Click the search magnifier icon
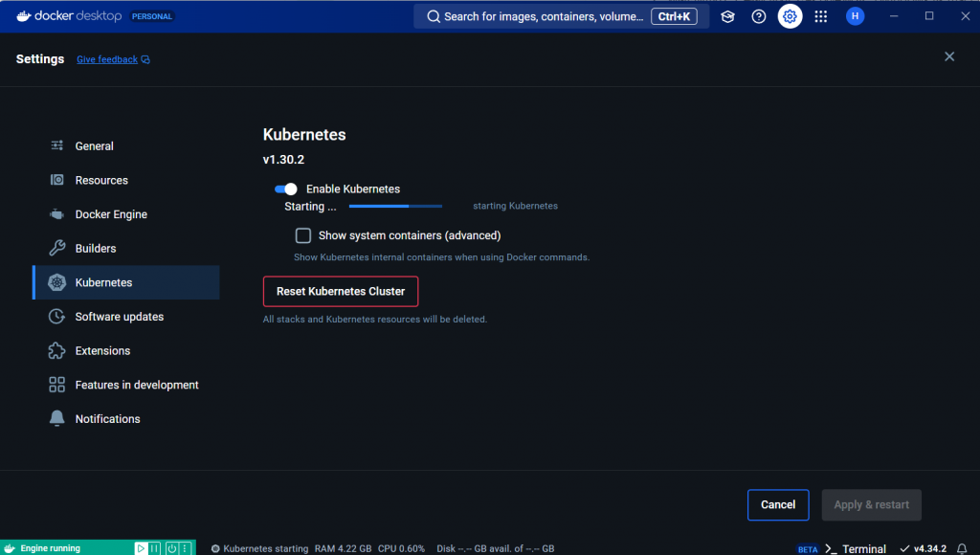 [x=434, y=17]
